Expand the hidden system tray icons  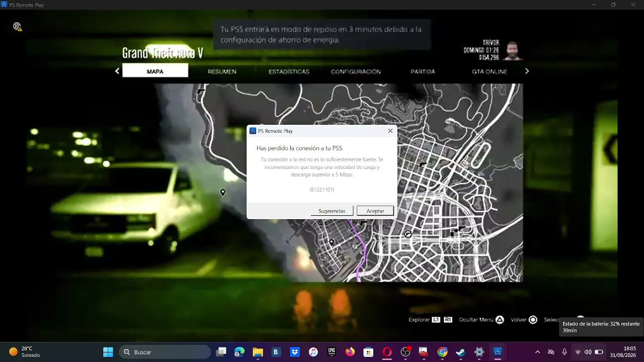[x=537, y=352]
